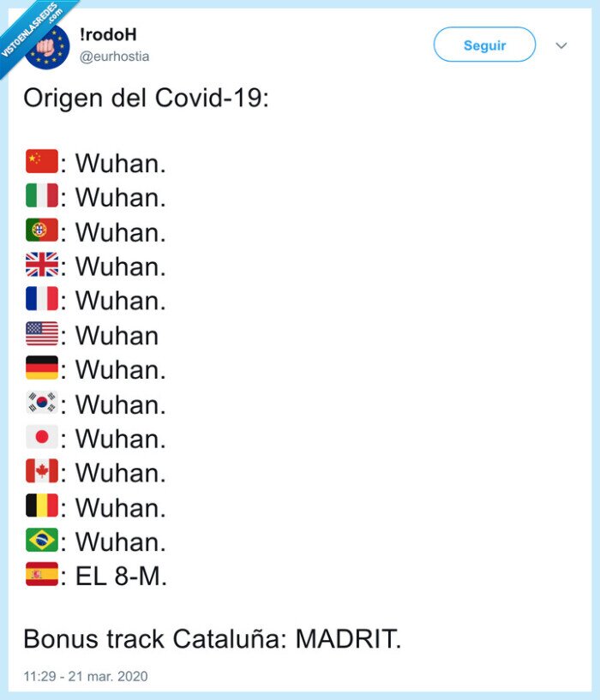This screenshot has height=700, width=600.
Task: Click the profile avatar image
Action: [x=48, y=45]
